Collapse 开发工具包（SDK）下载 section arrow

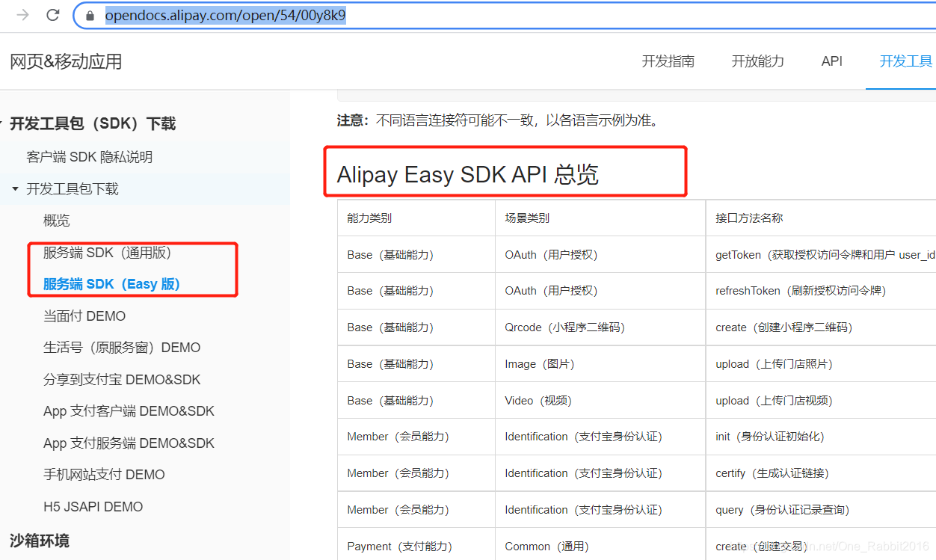pos(1,124)
